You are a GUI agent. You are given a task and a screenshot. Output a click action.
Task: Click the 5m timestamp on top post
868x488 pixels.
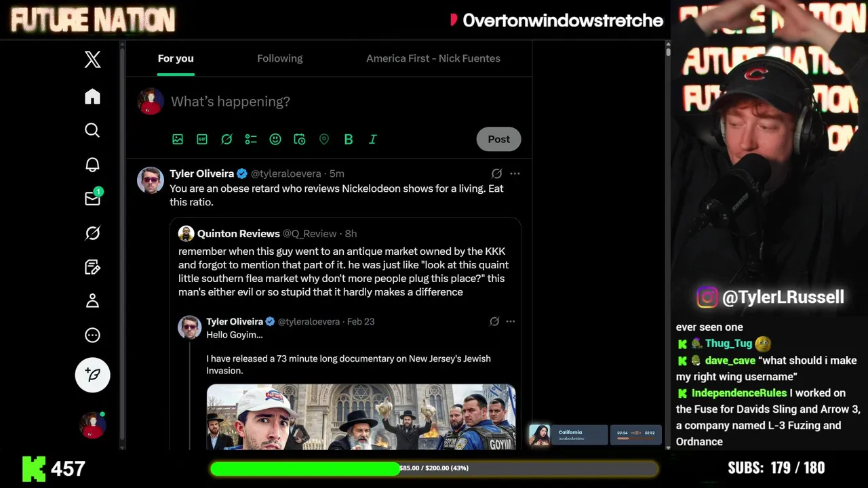[x=337, y=174]
